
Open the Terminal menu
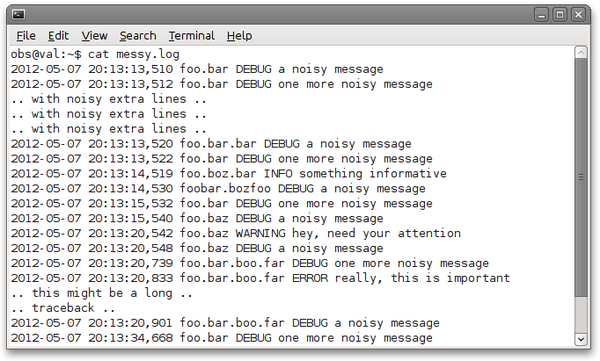point(192,36)
